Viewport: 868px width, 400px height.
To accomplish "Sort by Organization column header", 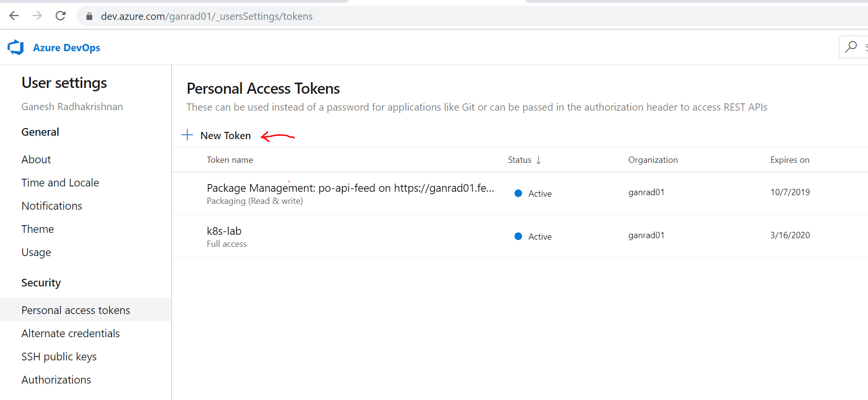I will (x=653, y=160).
